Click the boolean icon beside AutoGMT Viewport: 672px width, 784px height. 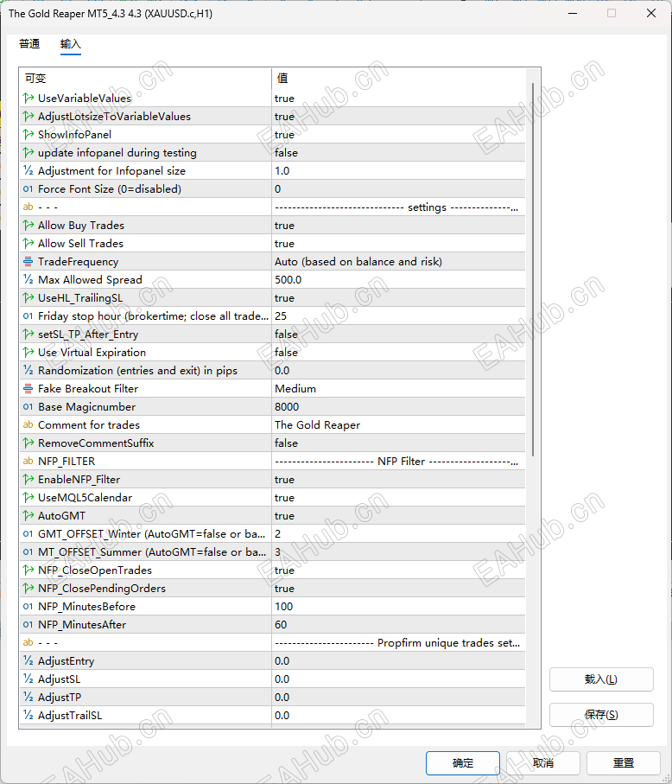28,516
